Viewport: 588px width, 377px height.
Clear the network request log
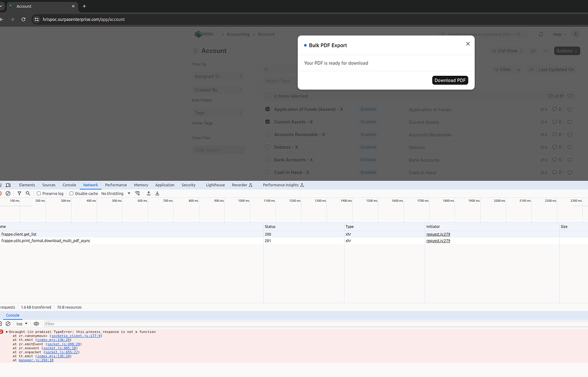click(x=8, y=194)
